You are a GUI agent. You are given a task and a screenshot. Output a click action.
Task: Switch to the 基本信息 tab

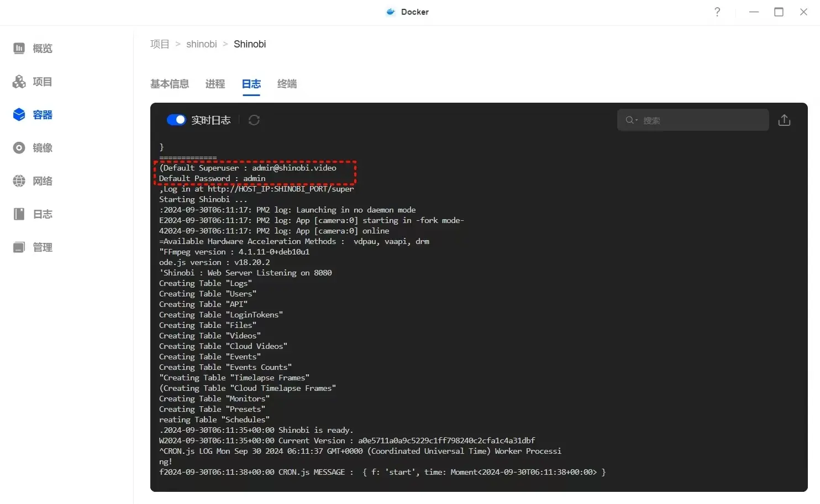tap(170, 84)
